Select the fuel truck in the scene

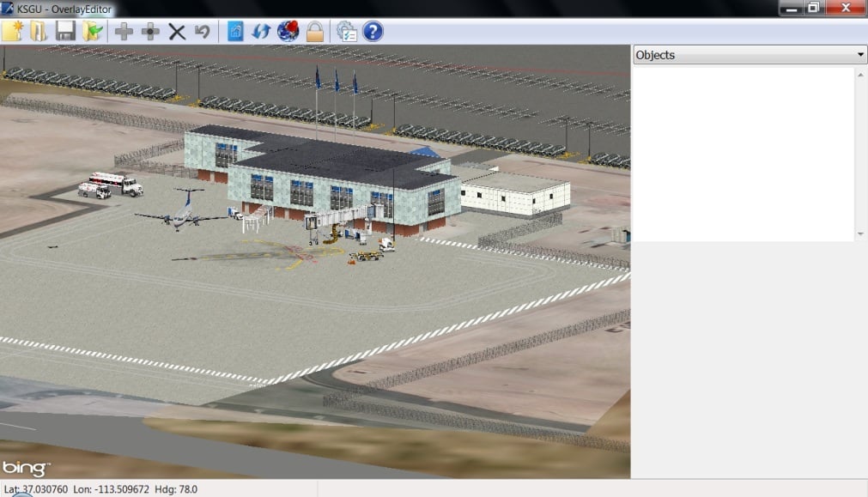pyautogui.click(x=116, y=183)
